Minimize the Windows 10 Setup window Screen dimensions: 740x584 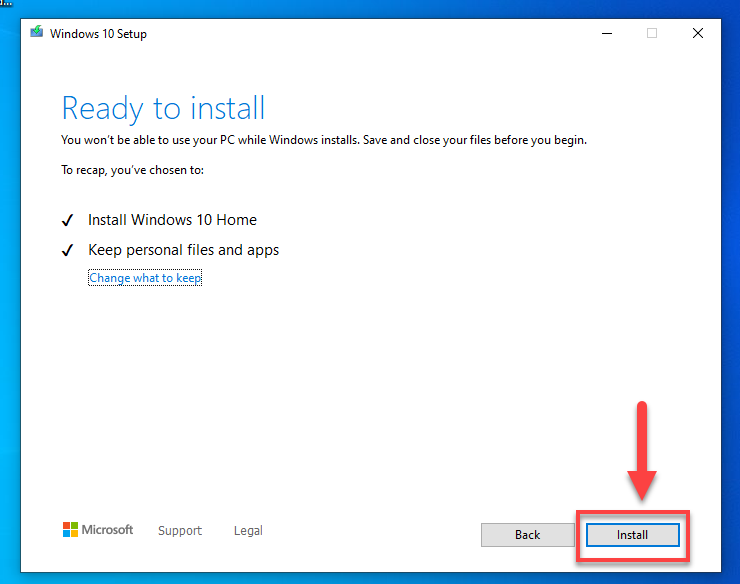pos(607,33)
